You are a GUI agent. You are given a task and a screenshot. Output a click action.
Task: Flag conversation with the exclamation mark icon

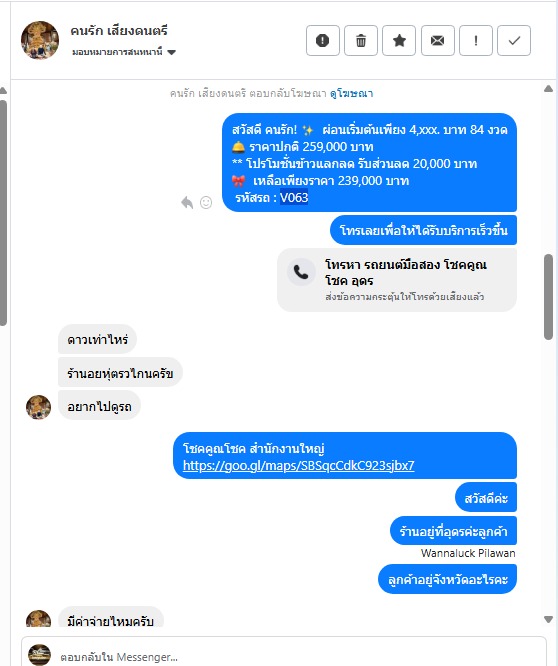pyautogui.click(x=476, y=40)
